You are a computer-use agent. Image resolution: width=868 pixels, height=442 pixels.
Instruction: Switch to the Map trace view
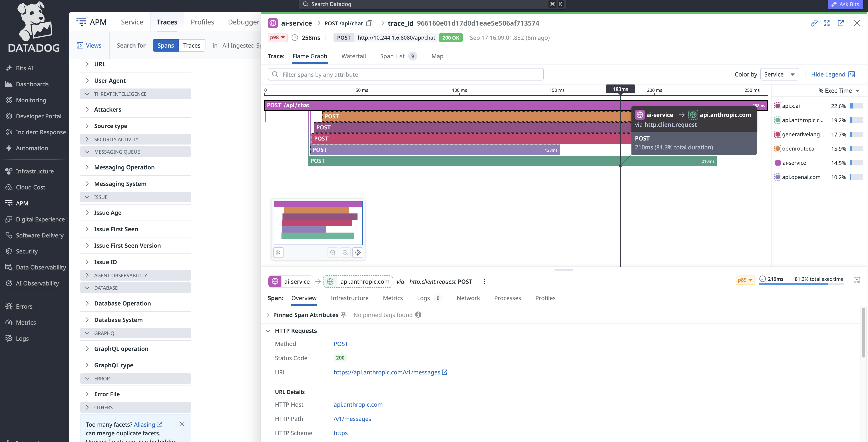tap(437, 56)
